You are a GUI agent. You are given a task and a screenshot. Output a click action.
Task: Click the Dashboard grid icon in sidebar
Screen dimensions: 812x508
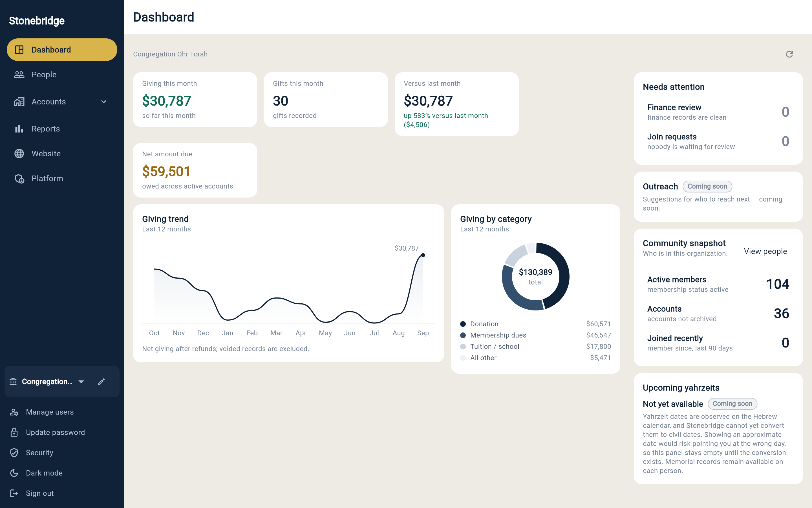[x=19, y=50]
